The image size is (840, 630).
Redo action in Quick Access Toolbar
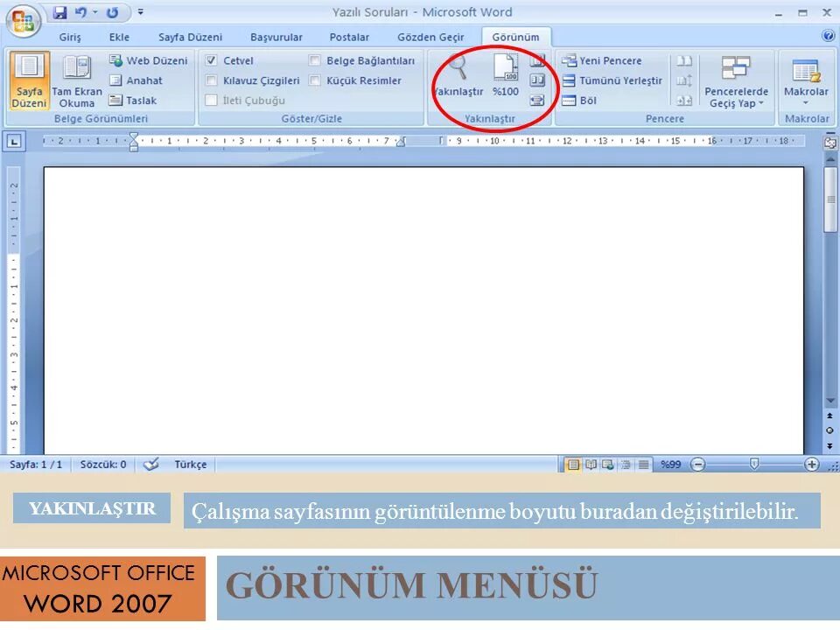pyautogui.click(x=112, y=12)
